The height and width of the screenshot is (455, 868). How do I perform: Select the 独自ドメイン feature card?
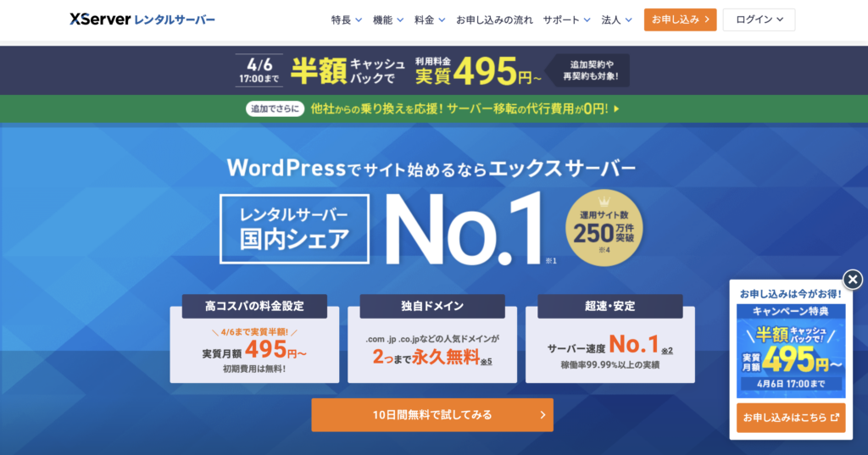click(432, 339)
